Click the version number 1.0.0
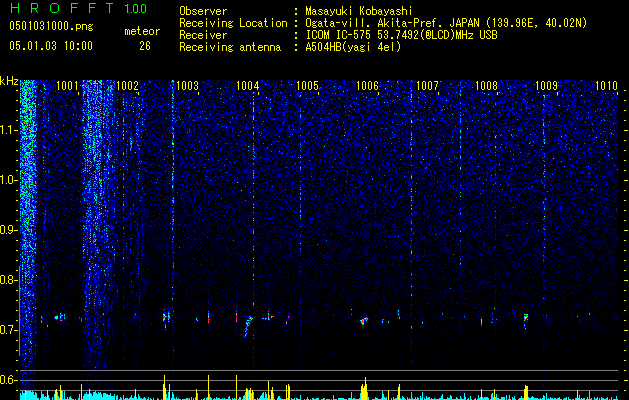This screenshot has height=400, width=629. pos(135,8)
